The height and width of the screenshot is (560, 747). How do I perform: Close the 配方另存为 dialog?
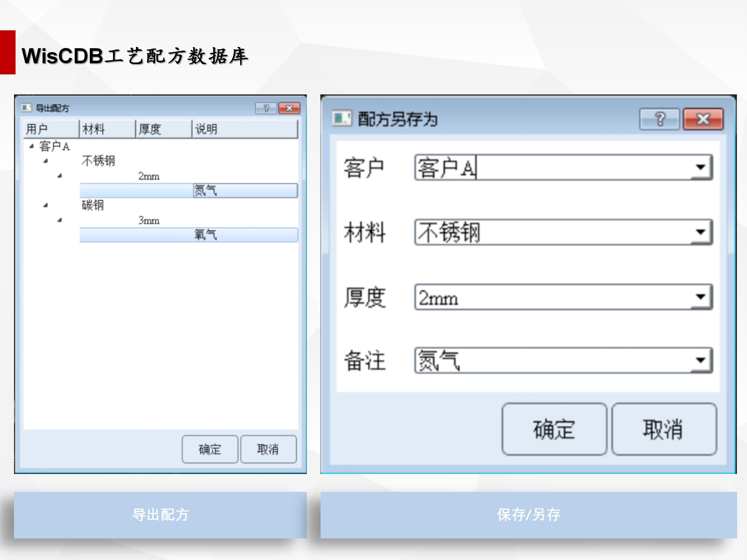(x=703, y=119)
